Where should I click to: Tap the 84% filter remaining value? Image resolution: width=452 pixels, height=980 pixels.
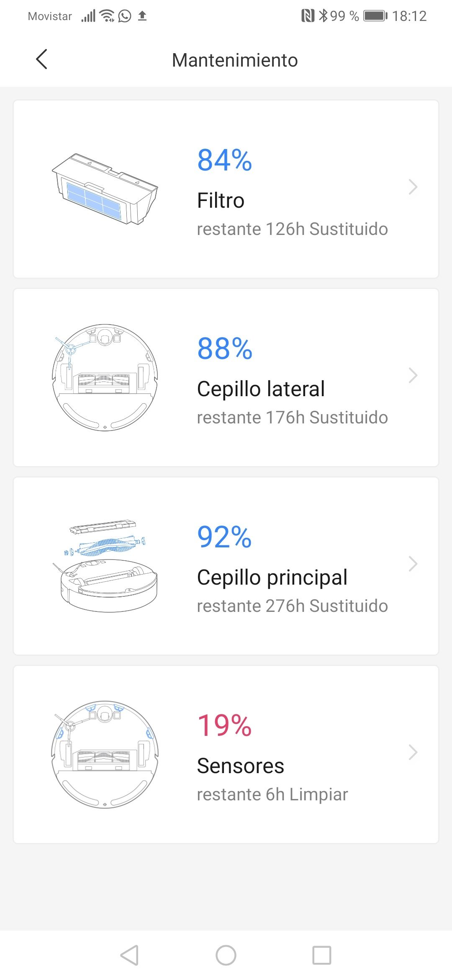(224, 160)
